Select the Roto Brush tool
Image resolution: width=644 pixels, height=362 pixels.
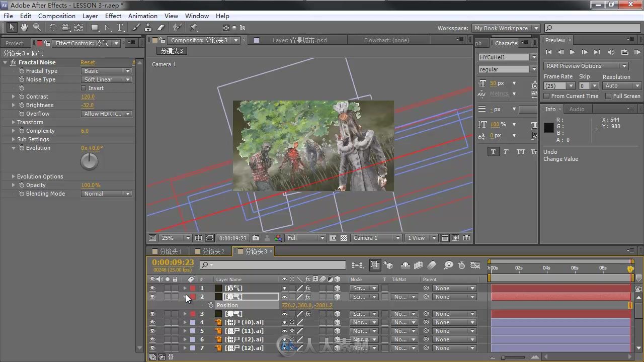177,28
